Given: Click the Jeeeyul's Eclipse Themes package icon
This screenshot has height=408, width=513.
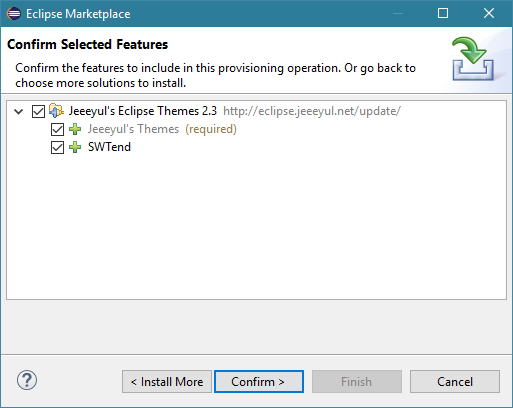Looking at the screenshot, I should [x=56, y=111].
